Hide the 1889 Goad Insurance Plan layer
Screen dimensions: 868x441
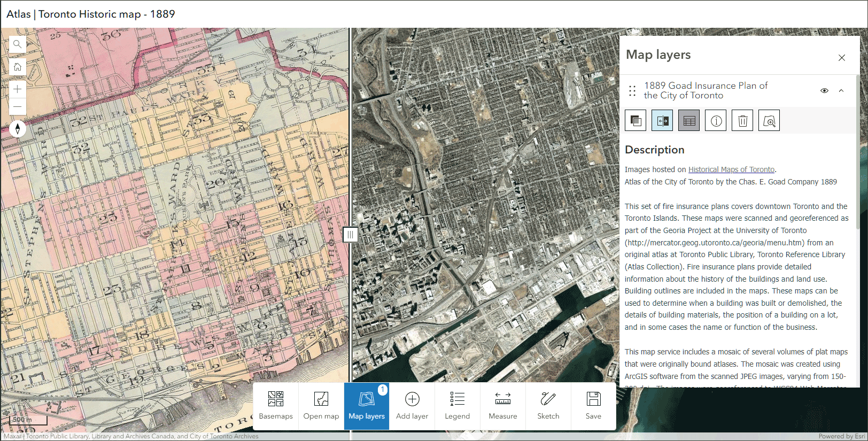(825, 91)
